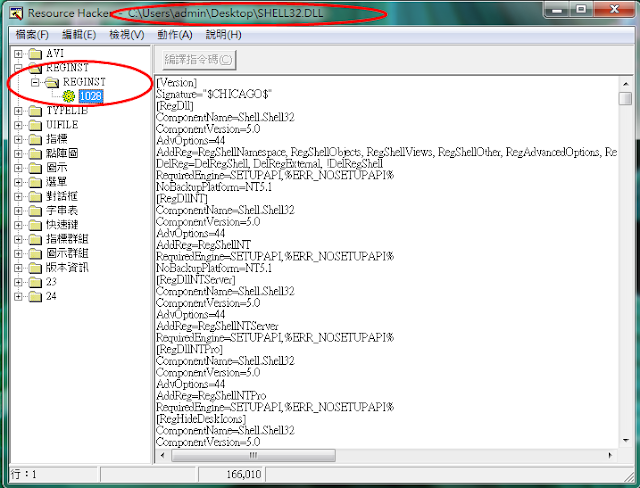Viewport: 640px width, 488px height.
Task: Click the vertical scrollbar thumb in script pane
Action: (x=625, y=99)
